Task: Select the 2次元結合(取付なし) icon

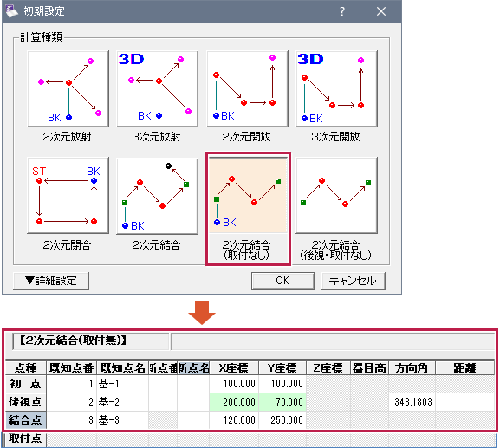Action: click(248, 196)
